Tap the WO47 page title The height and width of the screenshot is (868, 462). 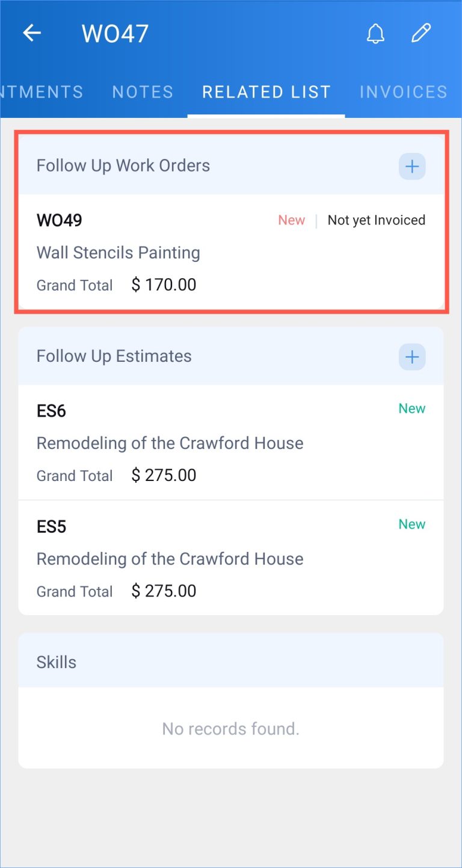click(x=115, y=34)
